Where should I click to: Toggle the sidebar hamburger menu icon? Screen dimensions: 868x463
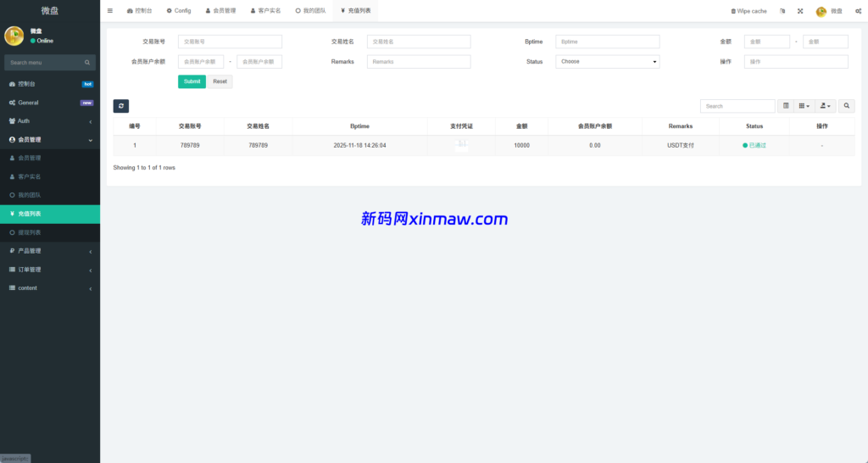click(109, 10)
